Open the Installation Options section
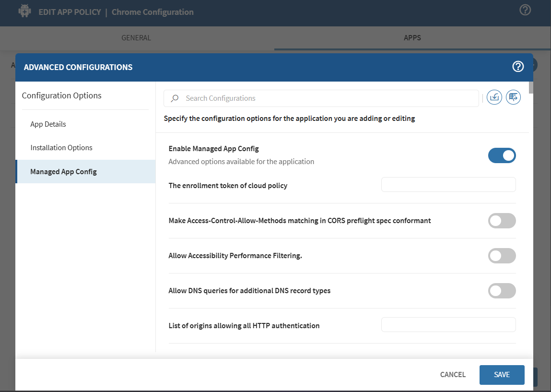The width and height of the screenshot is (551, 392). (61, 147)
